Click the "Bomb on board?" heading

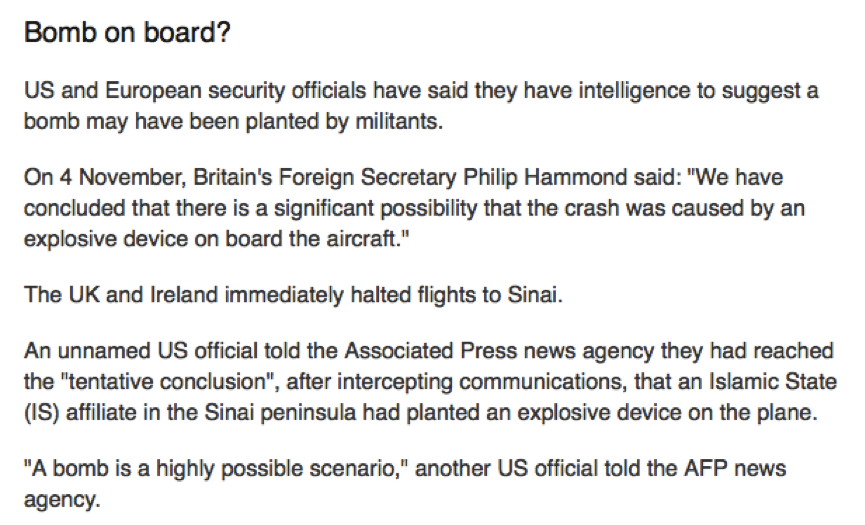[x=127, y=33]
